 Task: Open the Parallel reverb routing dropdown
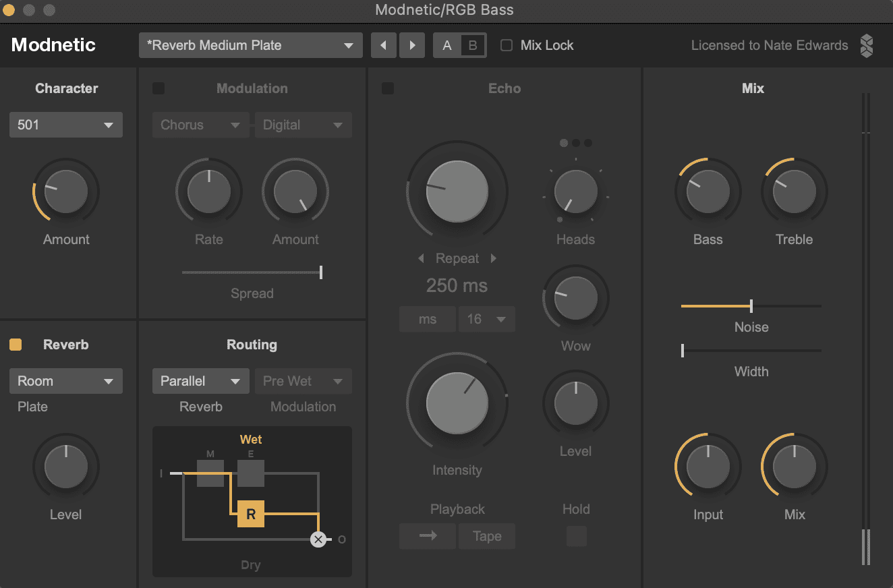point(201,381)
